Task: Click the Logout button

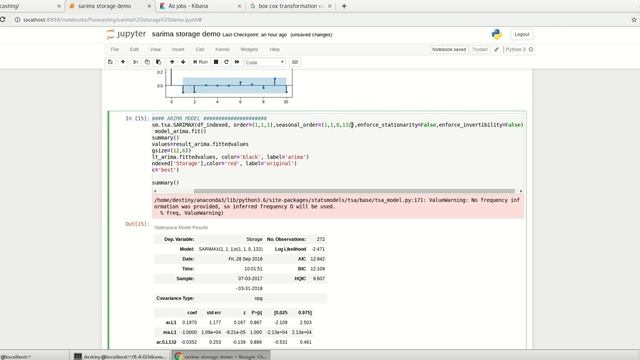Action: pyautogui.click(x=522, y=34)
